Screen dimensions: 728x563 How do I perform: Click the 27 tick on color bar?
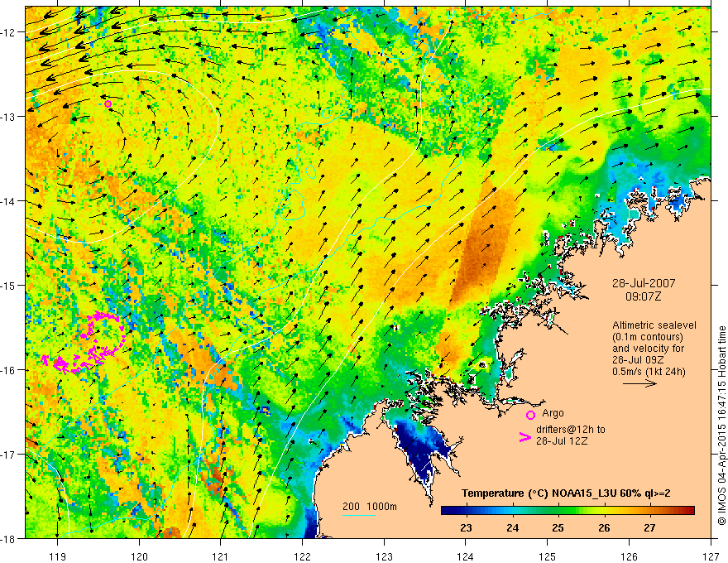point(649,527)
